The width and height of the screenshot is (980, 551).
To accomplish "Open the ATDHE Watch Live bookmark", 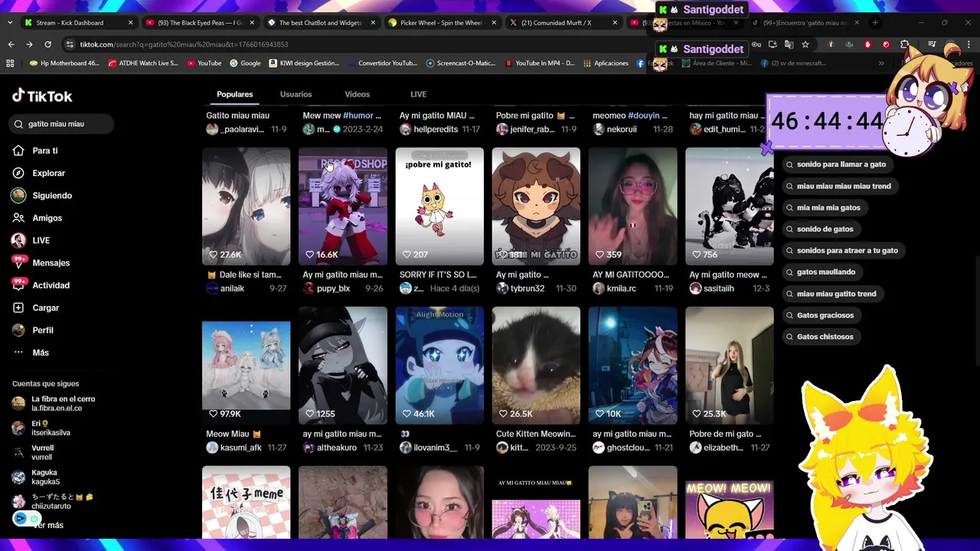I will tap(143, 64).
